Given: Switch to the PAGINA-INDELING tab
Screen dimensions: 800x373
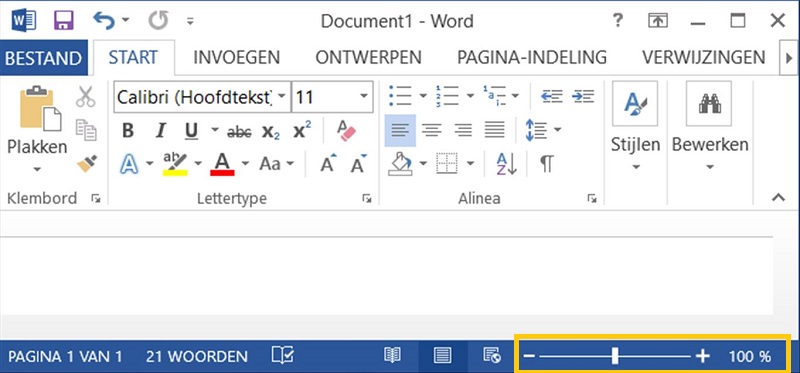Looking at the screenshot, I should click(x=532, y=57).
